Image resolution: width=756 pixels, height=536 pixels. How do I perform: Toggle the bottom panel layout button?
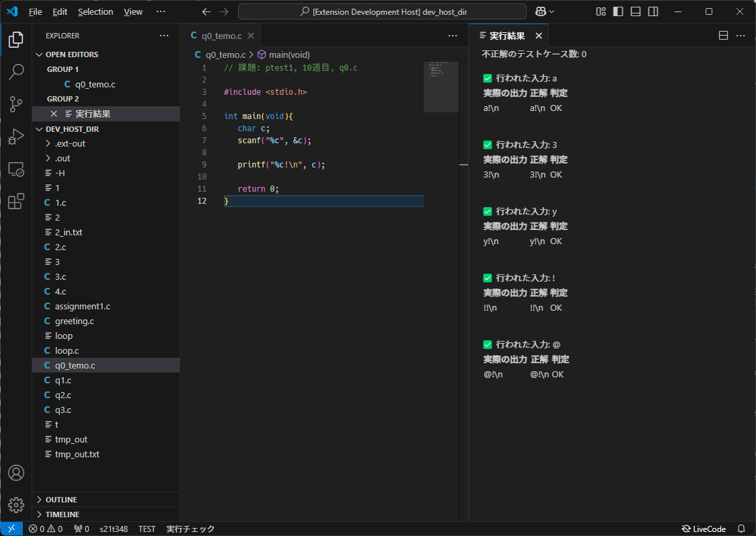click(636, 11)
